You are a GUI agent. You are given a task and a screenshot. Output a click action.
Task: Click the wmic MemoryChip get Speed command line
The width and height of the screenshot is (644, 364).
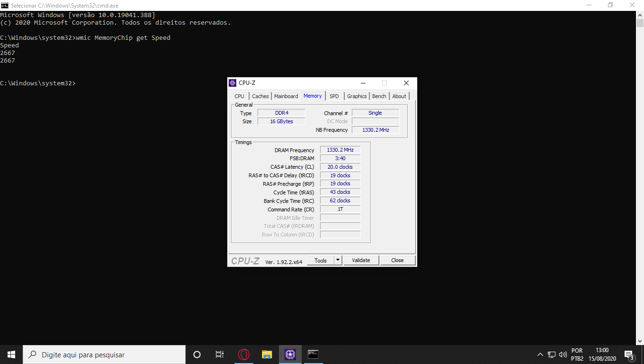pyautogui.click(x=85, y=37)
